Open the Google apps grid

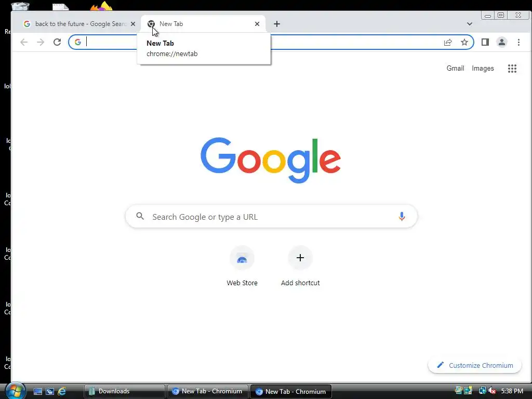tap(512, 69)
